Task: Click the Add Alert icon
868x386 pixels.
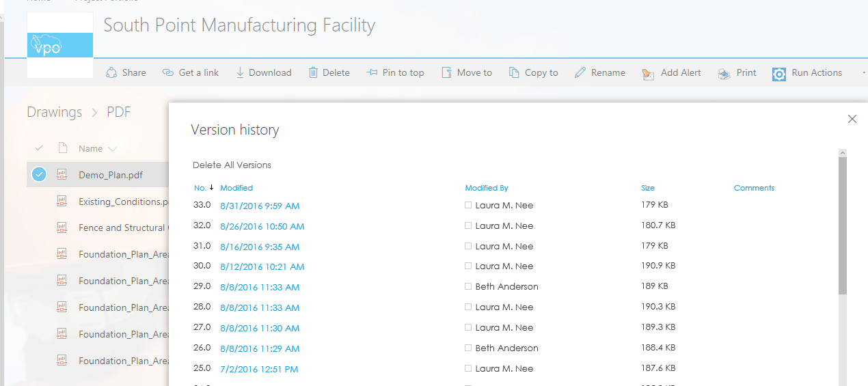Action: coord(649,74)
